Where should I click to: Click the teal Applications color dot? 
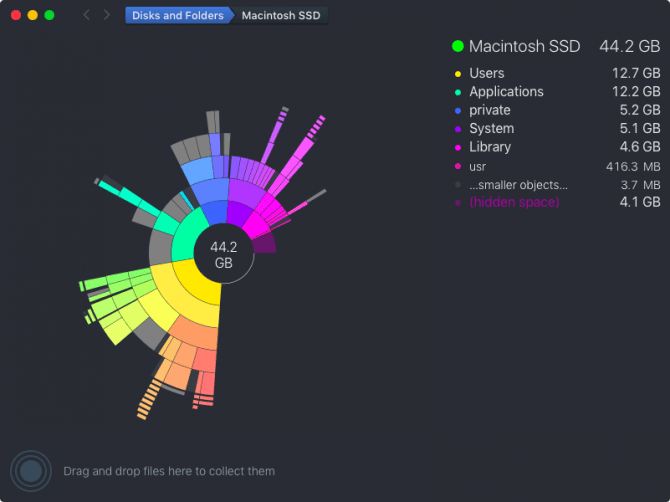(458, 92)
